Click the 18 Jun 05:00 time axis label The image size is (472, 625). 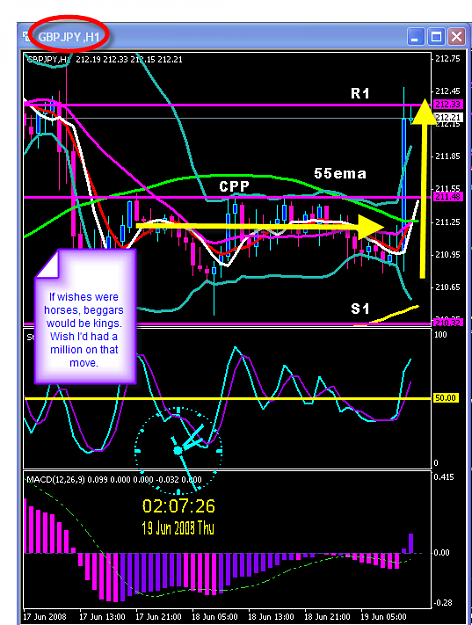(x=214, y=617)
